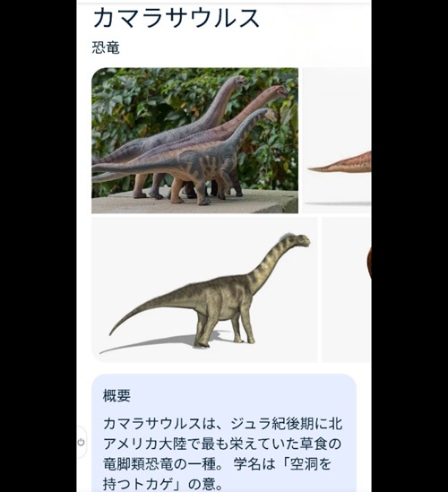Click the 恐竜 category subtitle
The image size is (448, 492).
point(106,47)
